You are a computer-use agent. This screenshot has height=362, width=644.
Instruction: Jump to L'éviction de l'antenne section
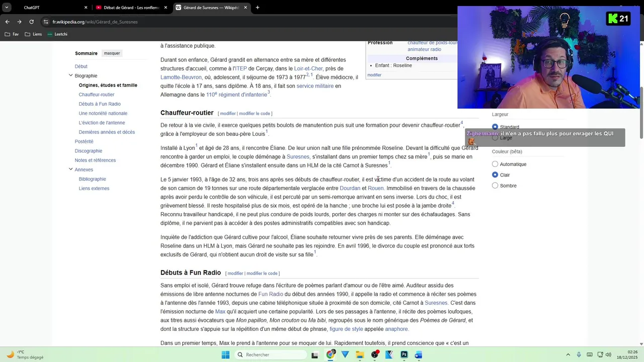102,123
